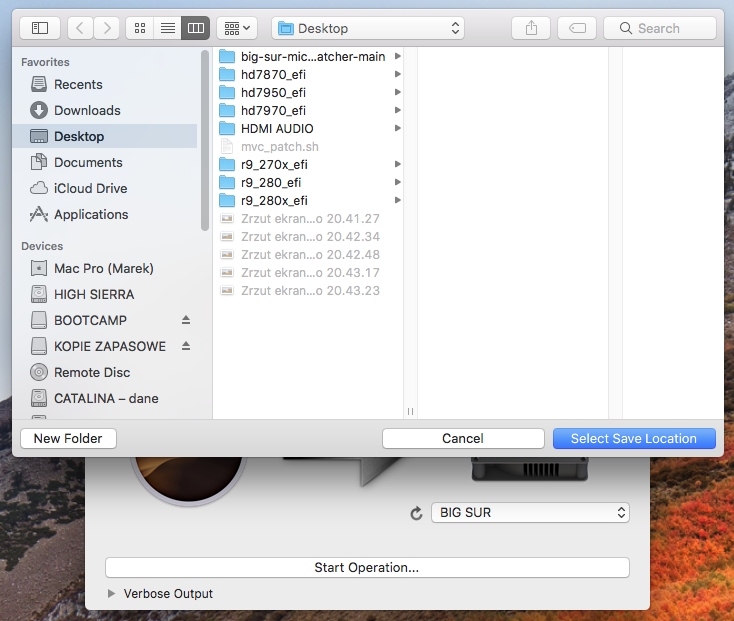Eject the KOPIE ZAPASOWE volume
This screenshot has width=734, height=621.
click(186, 346)
